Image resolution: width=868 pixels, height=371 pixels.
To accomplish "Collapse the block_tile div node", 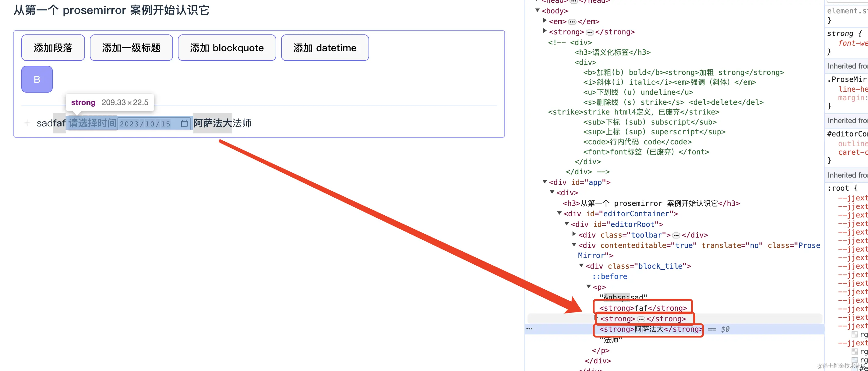I will (x=581, y=266).
